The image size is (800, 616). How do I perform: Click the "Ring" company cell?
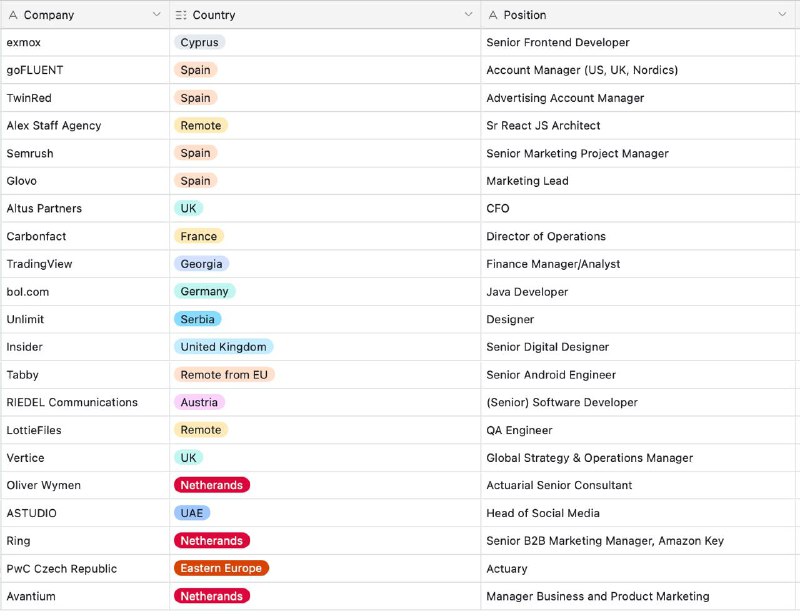coord(85,541)
